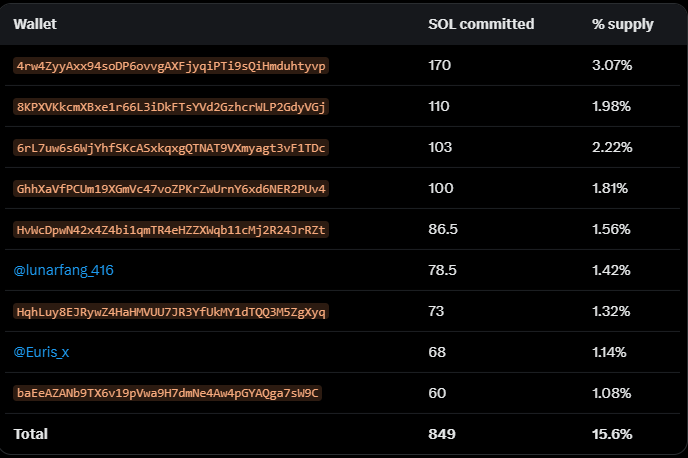688x458 pixels.
Task: Click the 1.08% supply value
Action: point(612,393)
